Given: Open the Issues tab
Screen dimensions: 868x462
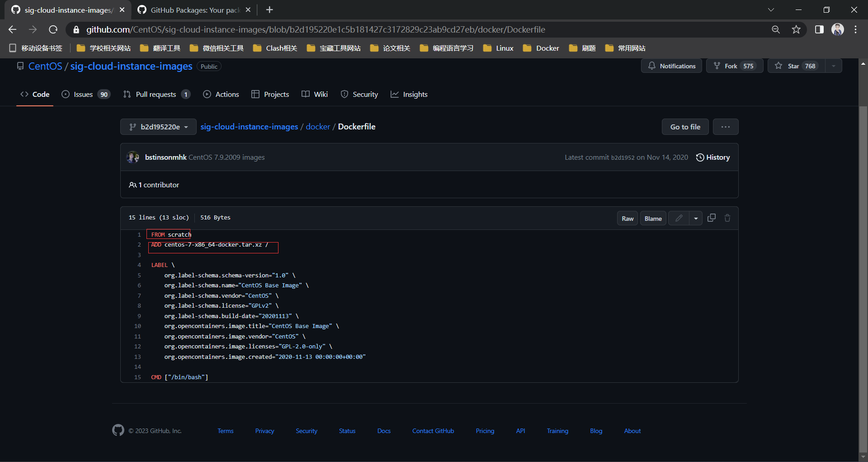Looking at the screenshot, I should pos(86,94).
